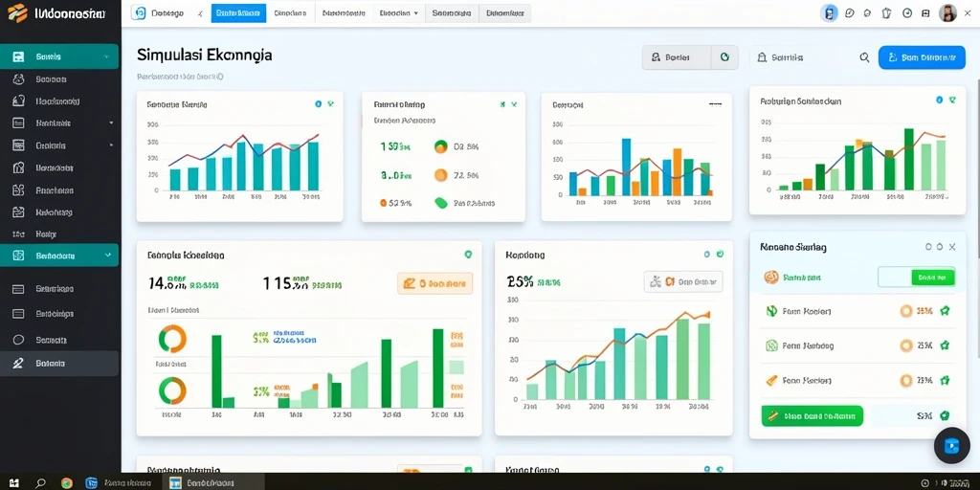Screen dimensions: 980x490
Task: Click the green circular refresh icon in the header
Action: pyautogui.click(x=724, y=56)
